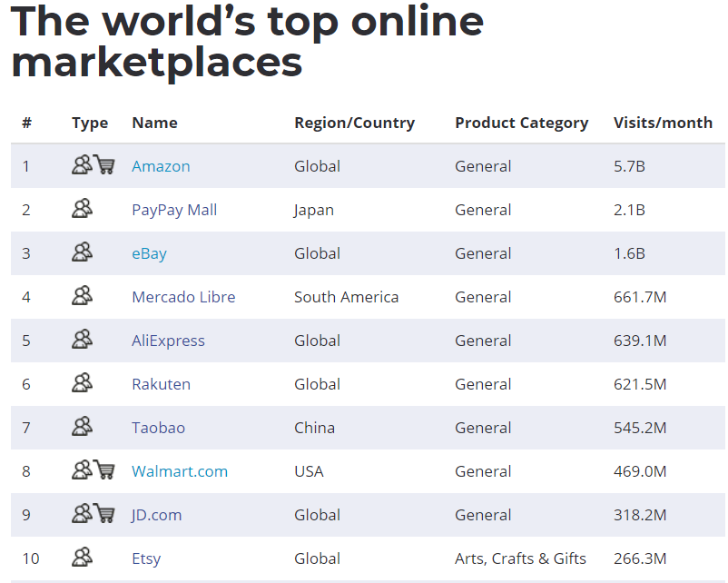The image size is (728, 583).
Task: Open the Mercado Libre link
Action: [183, 297]
